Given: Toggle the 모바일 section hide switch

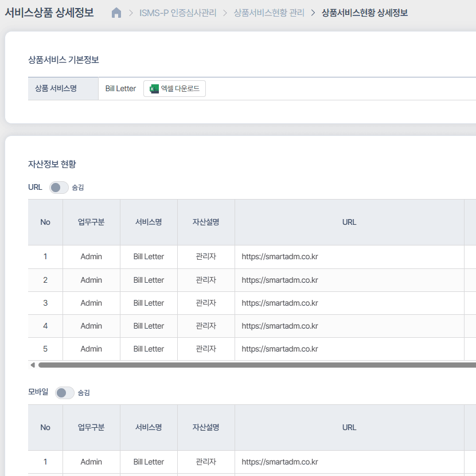Looking at the screenshot, I should point(64,393).
